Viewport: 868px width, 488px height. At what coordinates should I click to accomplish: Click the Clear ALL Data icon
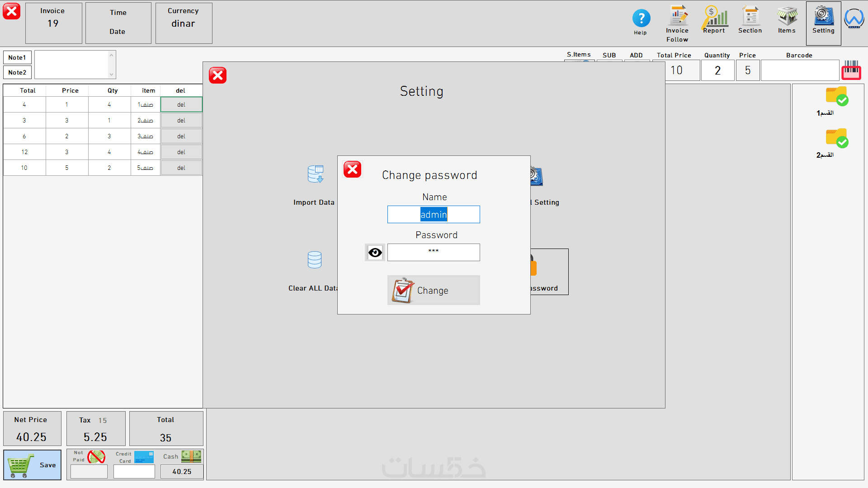point(315,260)
